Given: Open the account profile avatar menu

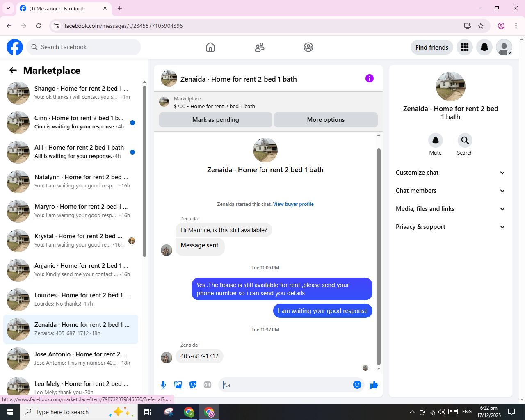Looking at the screenshot, I should click(504, 47).
